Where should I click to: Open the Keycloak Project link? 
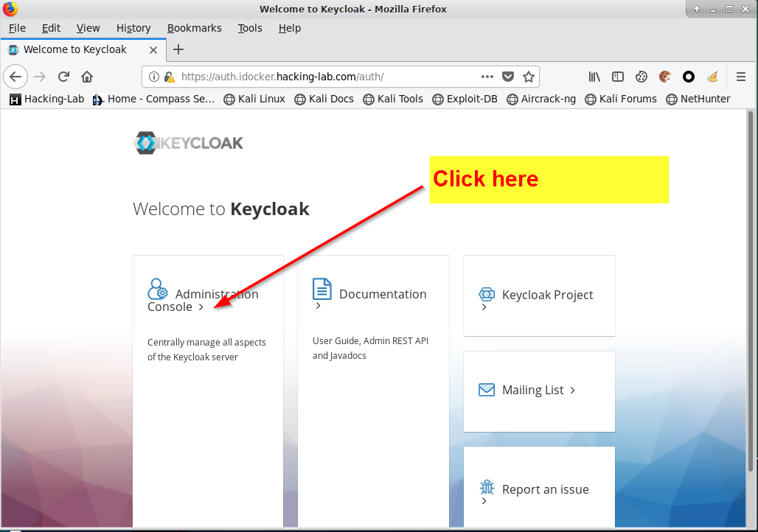(x=547, y=295)
